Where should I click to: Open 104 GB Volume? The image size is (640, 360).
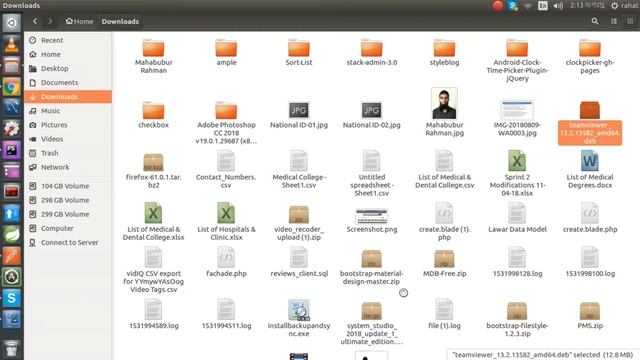tap(68, 186)
